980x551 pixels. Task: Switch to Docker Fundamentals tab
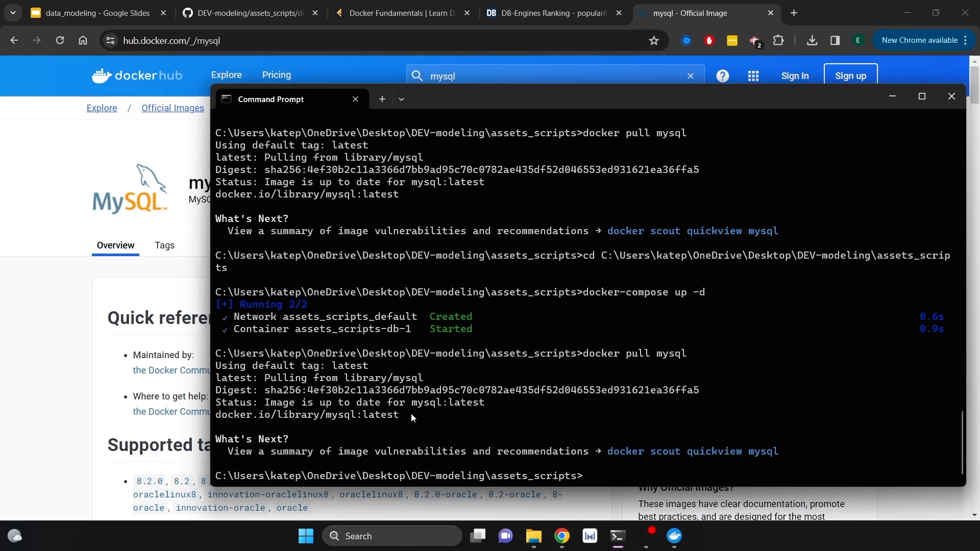tap(402, 13)
